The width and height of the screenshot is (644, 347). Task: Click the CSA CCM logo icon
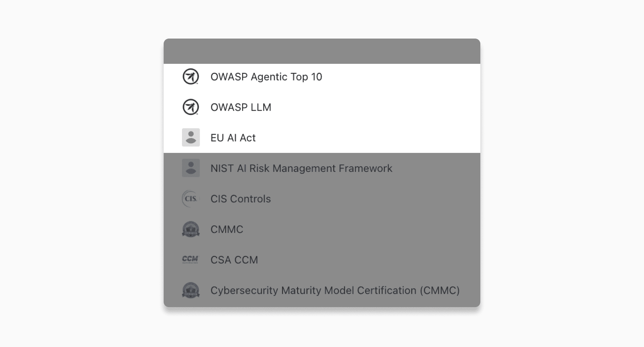[x=191, y=260]
